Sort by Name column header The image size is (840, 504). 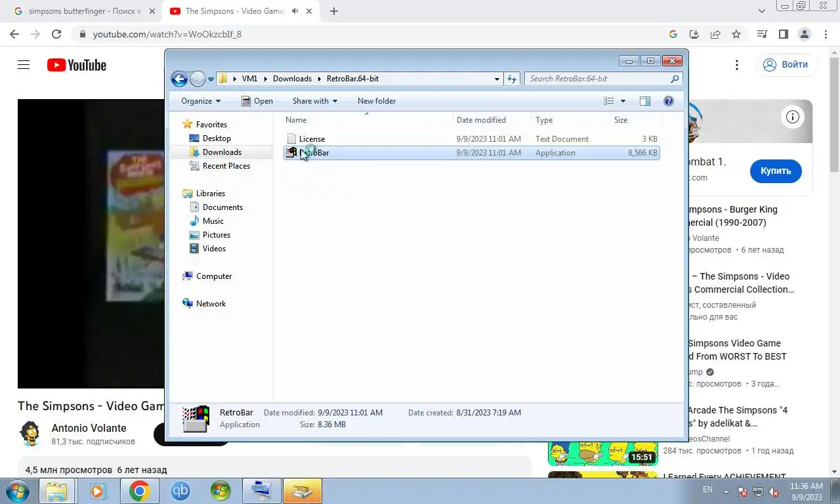[367, 120]
